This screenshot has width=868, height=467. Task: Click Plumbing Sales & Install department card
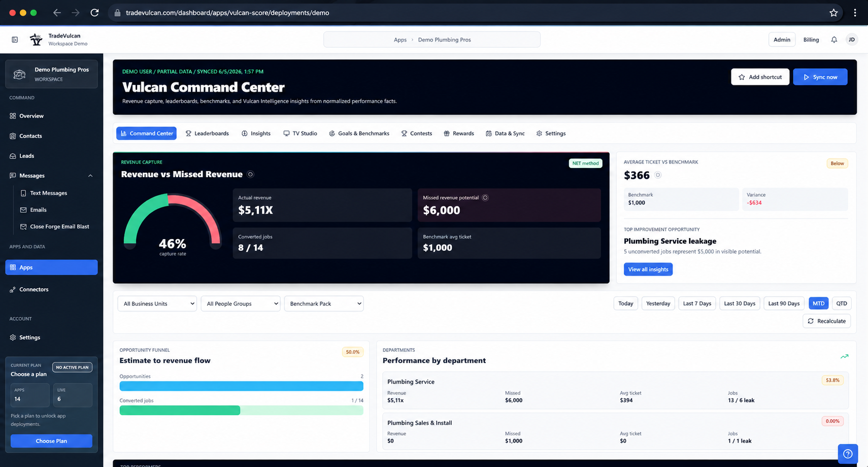(615, 431)
